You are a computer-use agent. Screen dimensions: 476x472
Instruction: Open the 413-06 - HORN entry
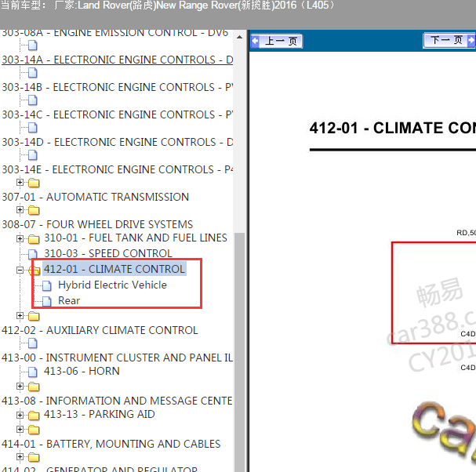tap(82, 371)
